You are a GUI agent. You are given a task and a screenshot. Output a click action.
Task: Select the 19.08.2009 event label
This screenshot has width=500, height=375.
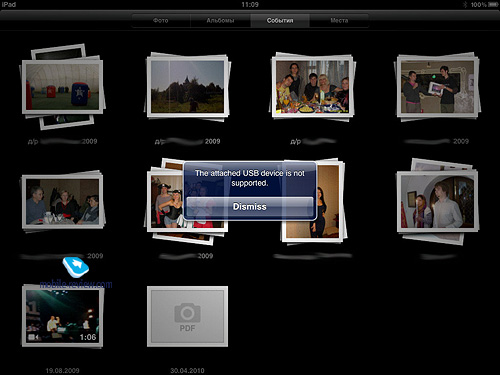(62, 370)
